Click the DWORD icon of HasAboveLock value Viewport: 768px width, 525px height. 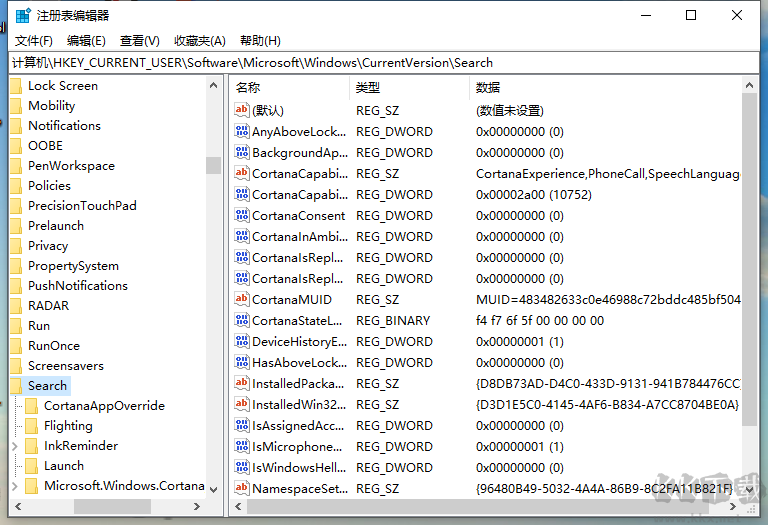(241, 362)
